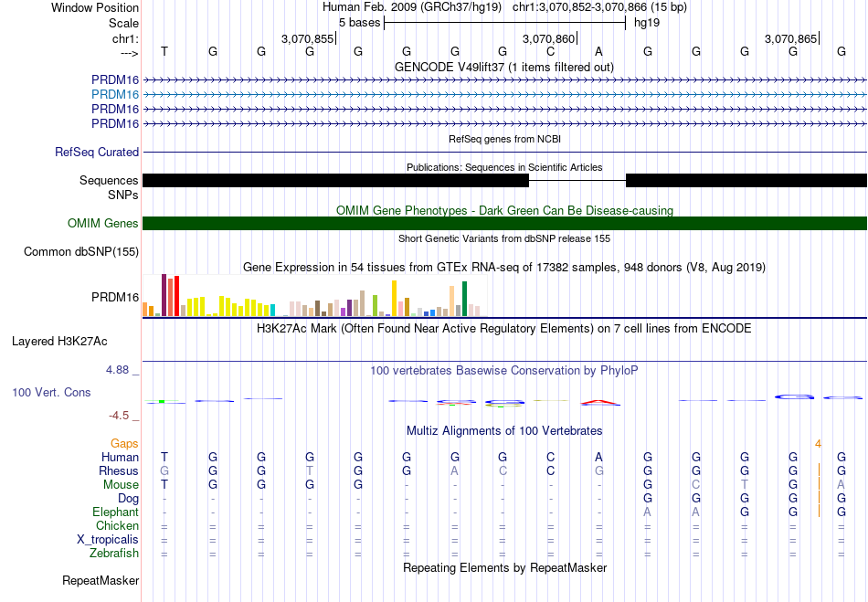Click the 'T' base in the Rhesus alignment row
The height and width of the screenshot is (602, 868).
(310, 470)
